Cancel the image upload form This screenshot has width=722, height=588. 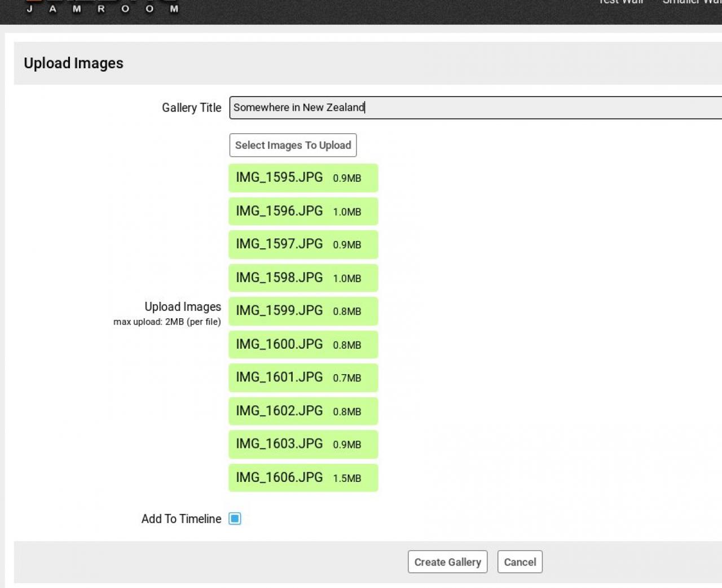pyautogui.click(x=520, y=562)
